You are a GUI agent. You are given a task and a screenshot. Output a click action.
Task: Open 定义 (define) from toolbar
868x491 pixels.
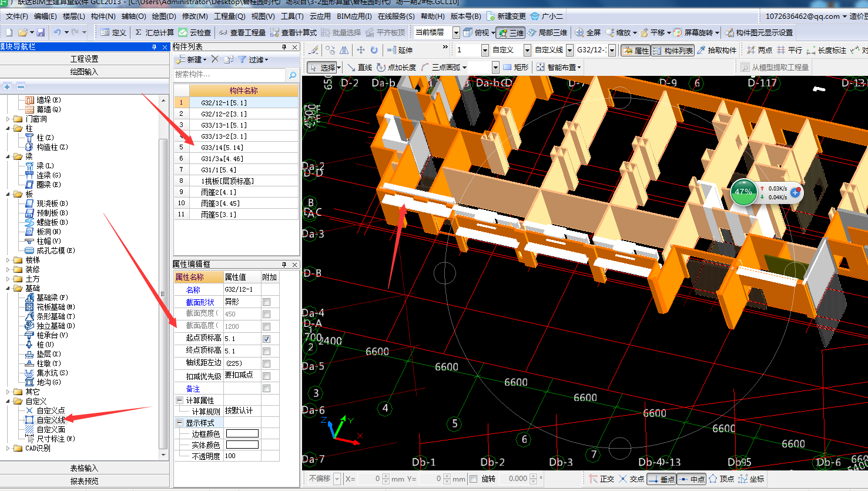[x=113, y=32]
